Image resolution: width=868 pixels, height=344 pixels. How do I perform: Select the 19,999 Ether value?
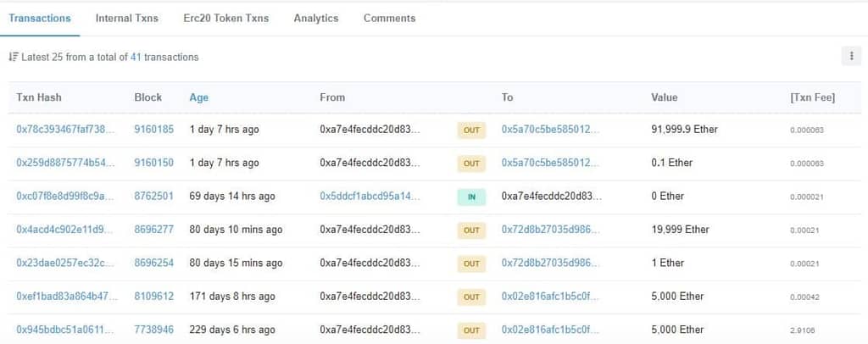(x=681, y=230)
